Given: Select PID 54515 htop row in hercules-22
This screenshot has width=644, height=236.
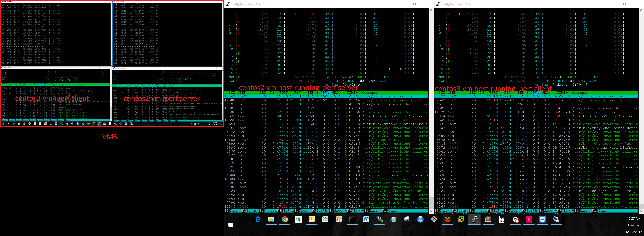Looking at the screenshot, I should point(536,104).
